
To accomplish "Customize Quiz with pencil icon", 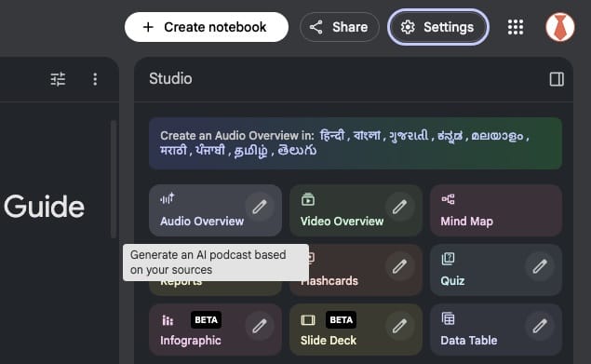I will [x=540, y=266].
